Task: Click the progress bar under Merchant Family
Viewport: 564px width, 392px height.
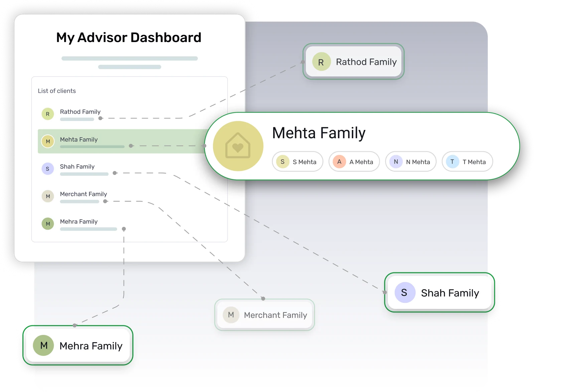Action: tap(80, 201)
